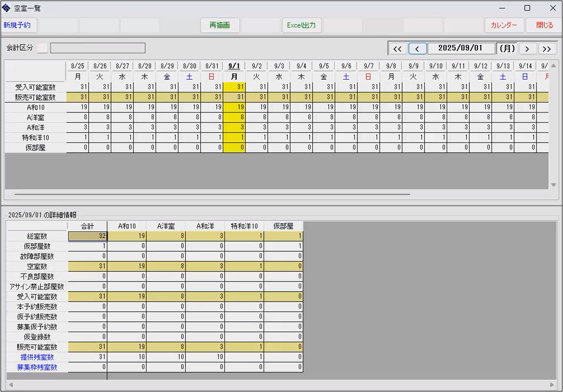Click the 閉じる button in toolbar
This screenshot has width=563, height=392.
click(x=545, y=25)
